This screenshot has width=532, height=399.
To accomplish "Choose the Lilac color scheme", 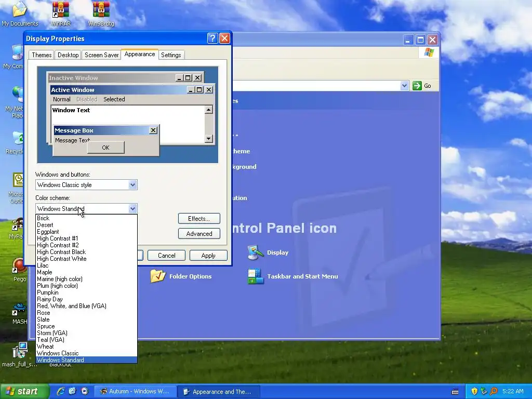I will click(87, 265).
